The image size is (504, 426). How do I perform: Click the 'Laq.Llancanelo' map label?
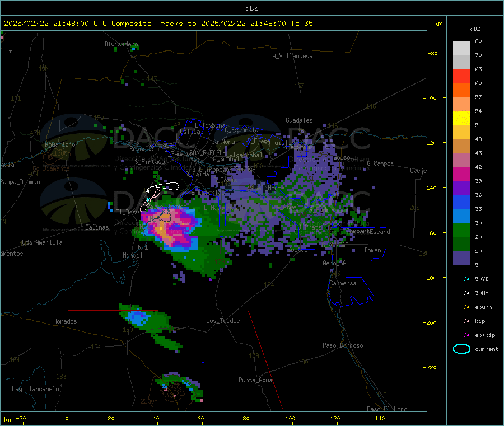[x=35, y=390]
